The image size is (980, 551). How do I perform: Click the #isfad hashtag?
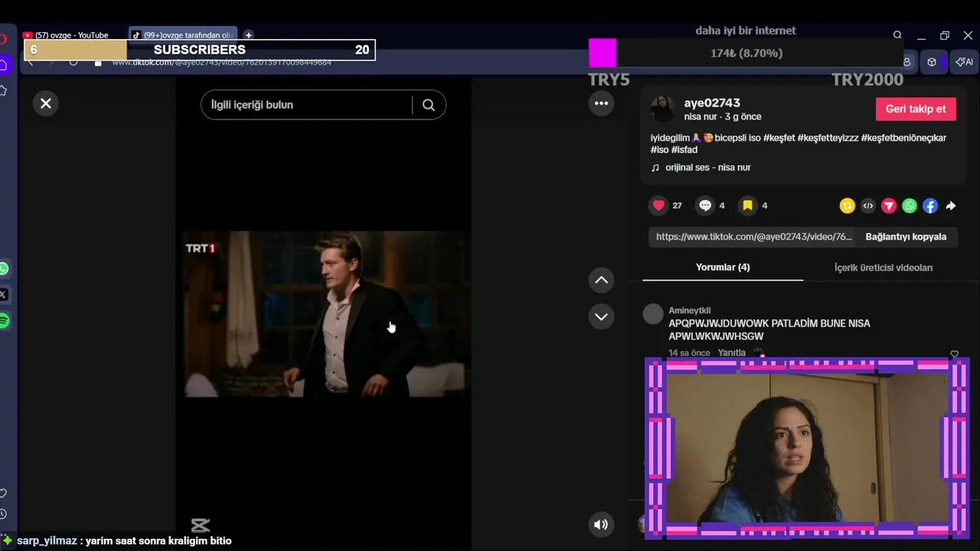[x=684, y=150]
